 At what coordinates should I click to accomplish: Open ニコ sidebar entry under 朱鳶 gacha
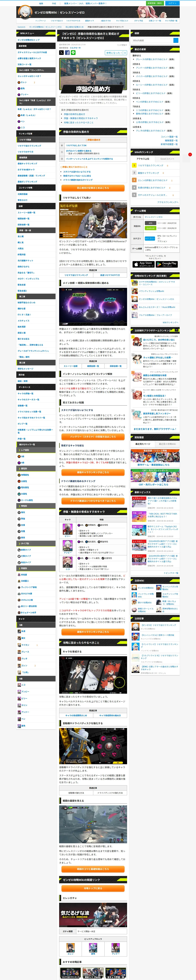[22, 127]
